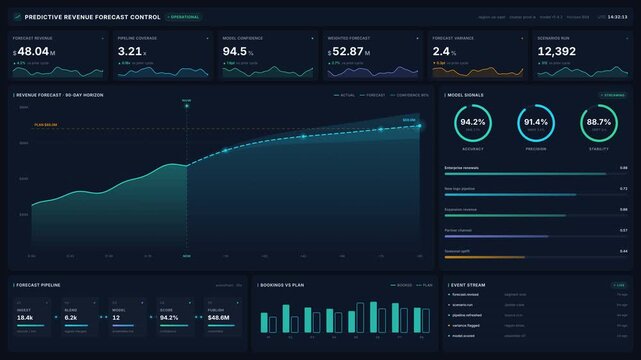Image resolution: width=641 pixels, height=360 pixels.
Task: Open the Forecast Revenue card dot indicator
Action: pyautogui.click(x=103, y=38)
